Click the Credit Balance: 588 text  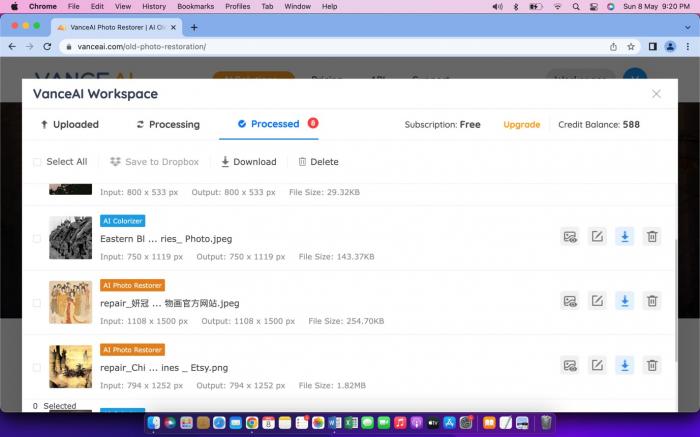point(599,125)
